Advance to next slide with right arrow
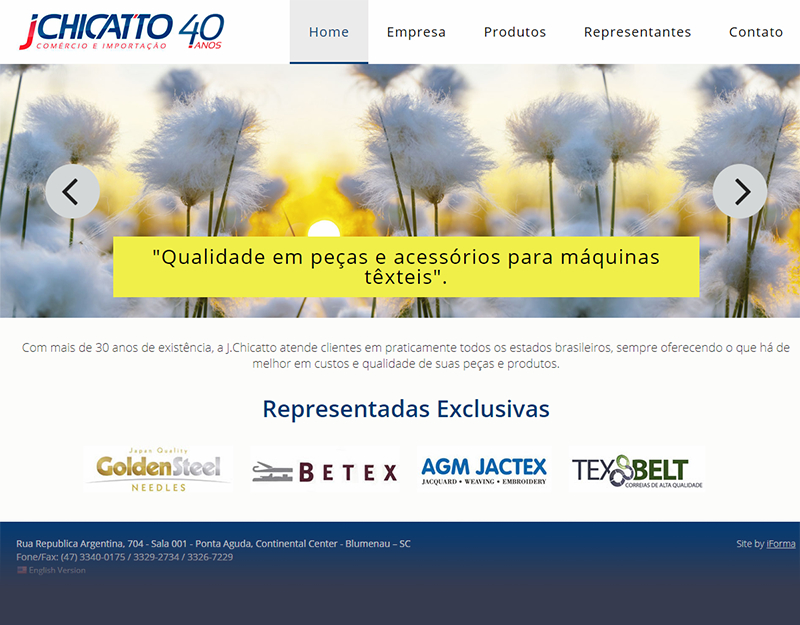 (x=740, y=191)
